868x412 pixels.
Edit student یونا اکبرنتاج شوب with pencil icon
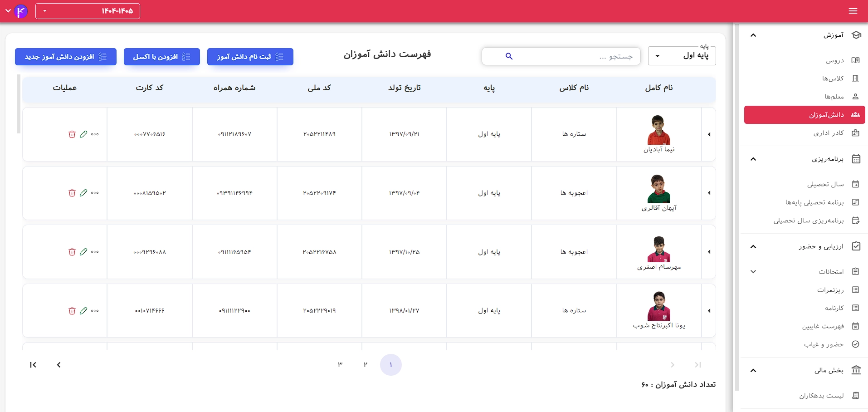[83, 311]
